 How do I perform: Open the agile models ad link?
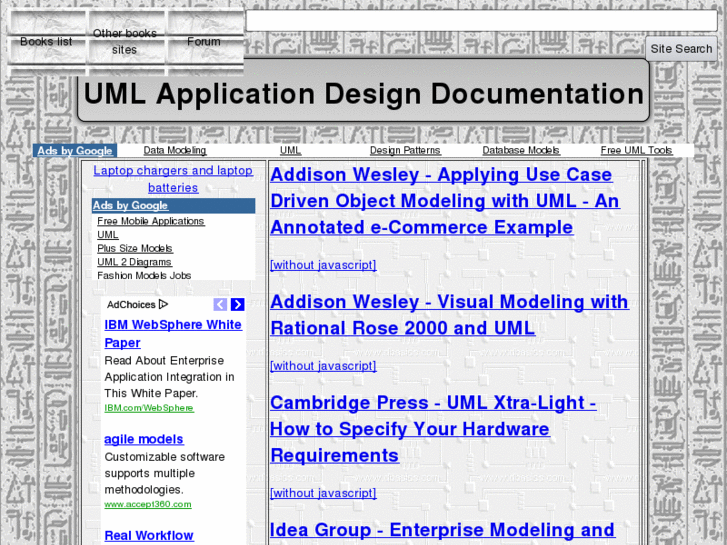click(x=144, y=439)
